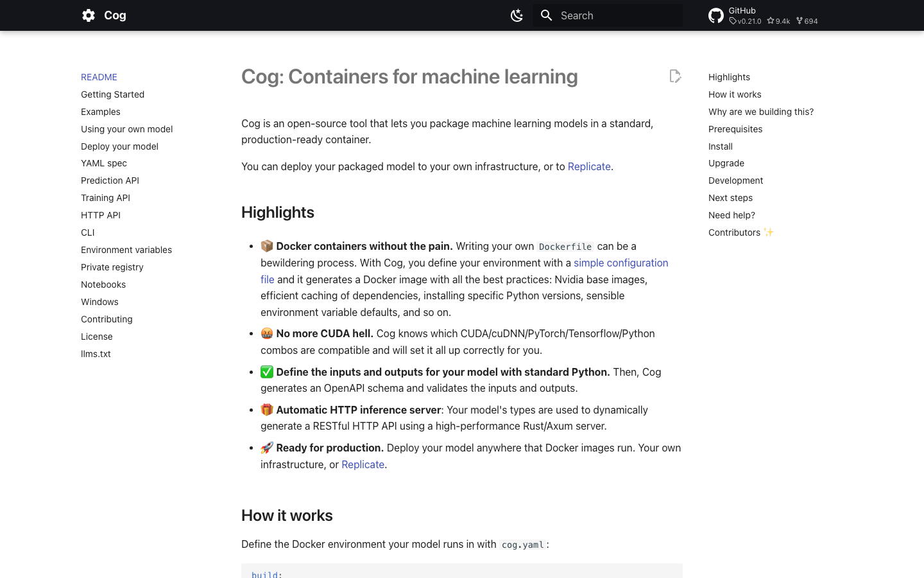Open the License page
Viewport: 924px width, 578px height.
(97, 337)
